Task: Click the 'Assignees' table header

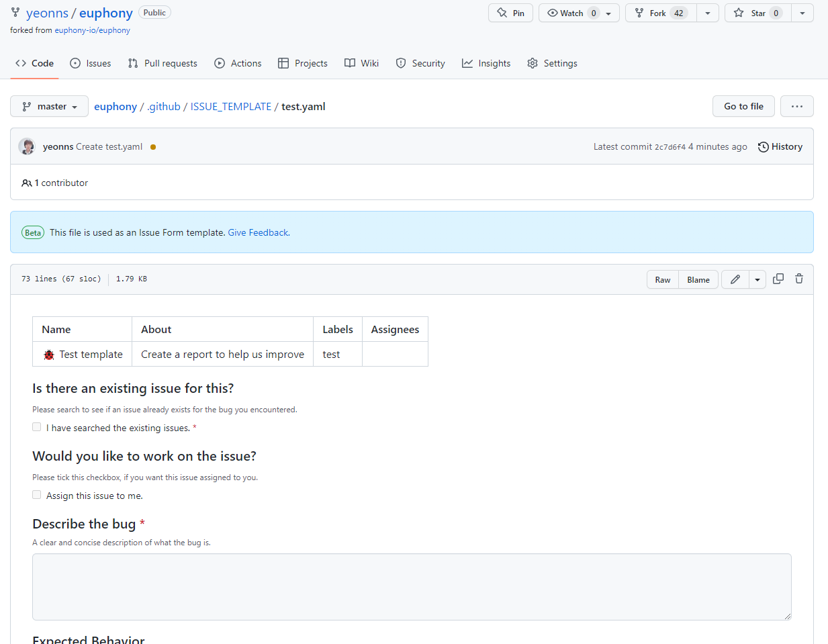Action: (x=395, y=329)
